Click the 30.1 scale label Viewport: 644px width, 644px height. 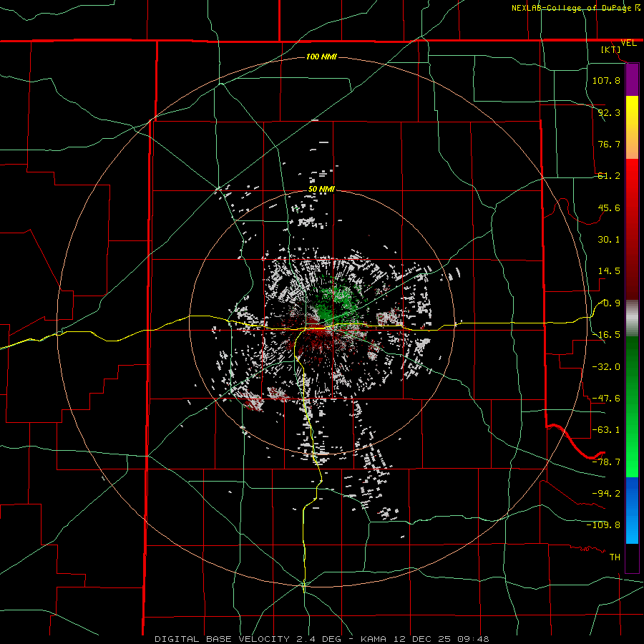coord(609,240)
